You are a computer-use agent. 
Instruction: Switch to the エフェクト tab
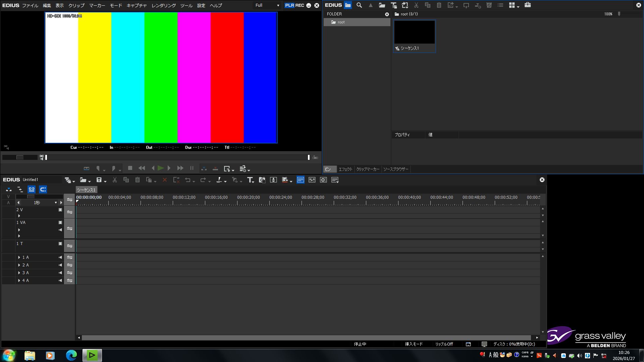tap(345, 169)
